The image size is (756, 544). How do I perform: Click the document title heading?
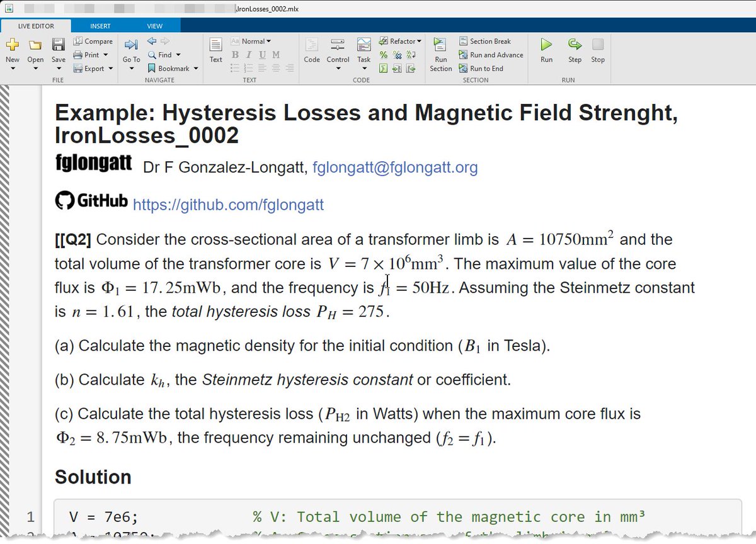pos(367,125)
